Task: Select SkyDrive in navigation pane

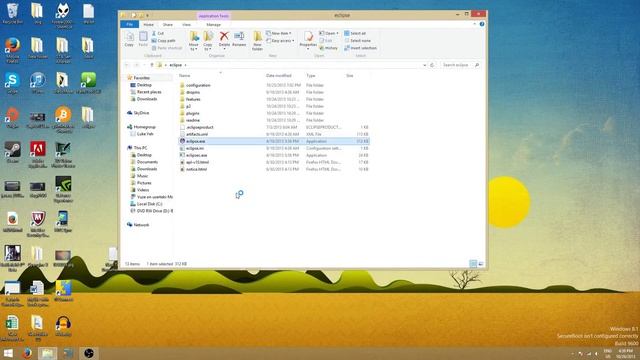Action: 138,113
